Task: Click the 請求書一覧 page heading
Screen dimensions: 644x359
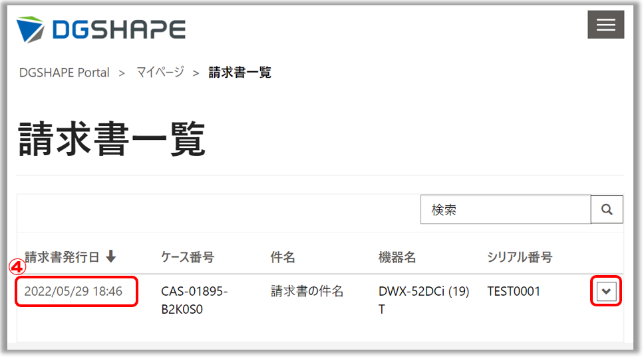Action: [x=112, y=139]
